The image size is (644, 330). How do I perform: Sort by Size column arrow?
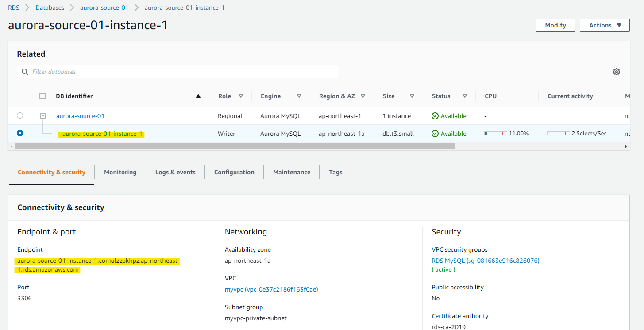[x=412, y=96]
